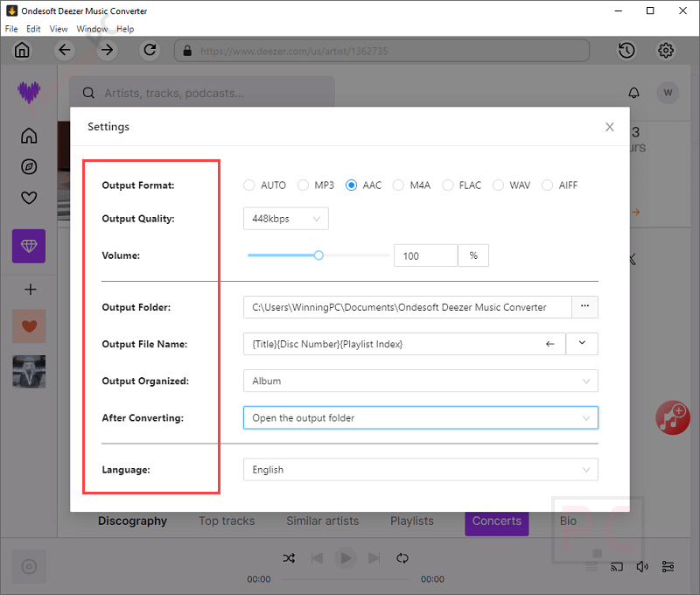Skip to next track

pos(374,558)
